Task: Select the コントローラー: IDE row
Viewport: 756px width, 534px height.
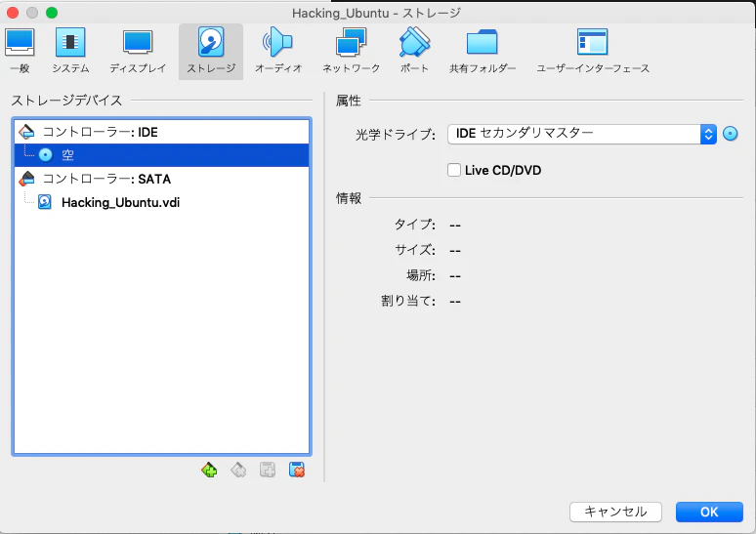Action: (161, 132)
